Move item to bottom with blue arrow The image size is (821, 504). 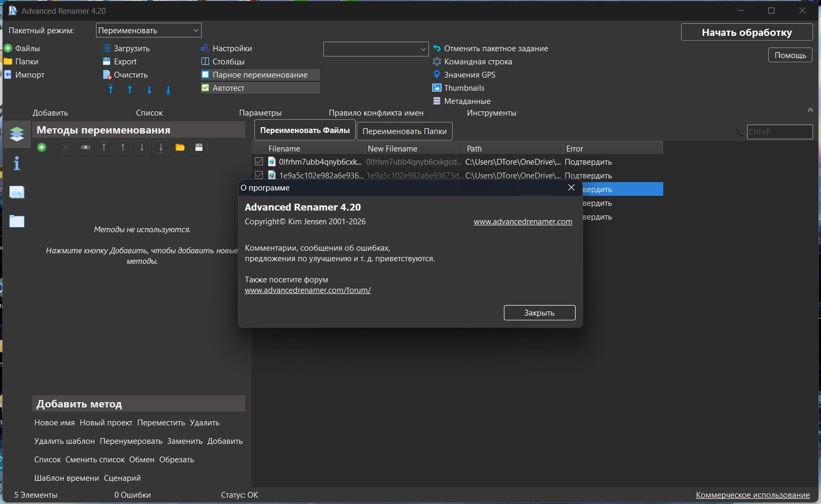(x=168, y=90)
